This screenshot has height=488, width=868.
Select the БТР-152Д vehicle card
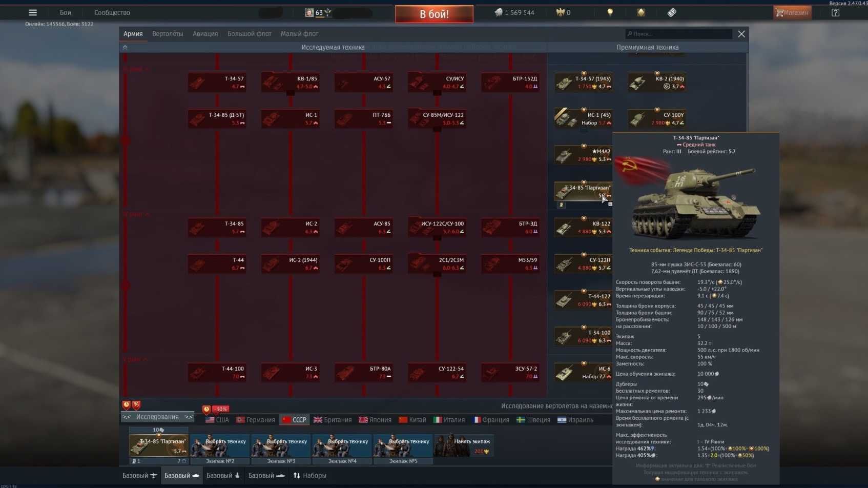click(x=510, y=83)
